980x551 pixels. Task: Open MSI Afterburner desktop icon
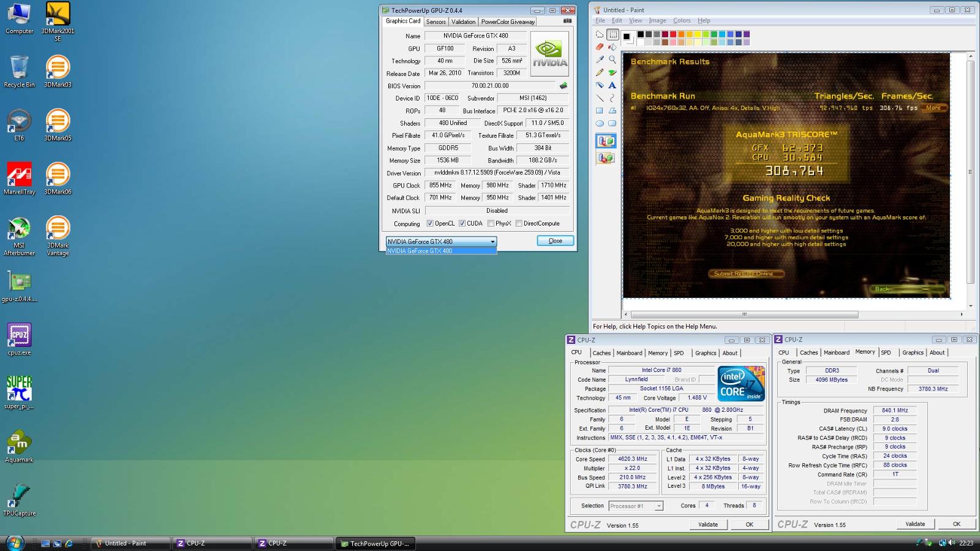tap(19, 235)
